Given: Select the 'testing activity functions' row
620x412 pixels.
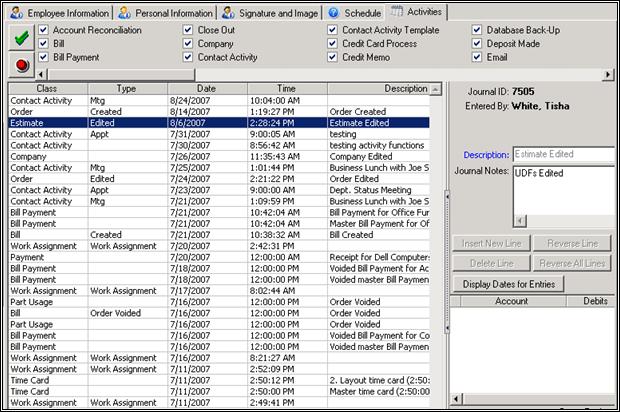Looking at the screenshot, I should (x=219, y=145).
